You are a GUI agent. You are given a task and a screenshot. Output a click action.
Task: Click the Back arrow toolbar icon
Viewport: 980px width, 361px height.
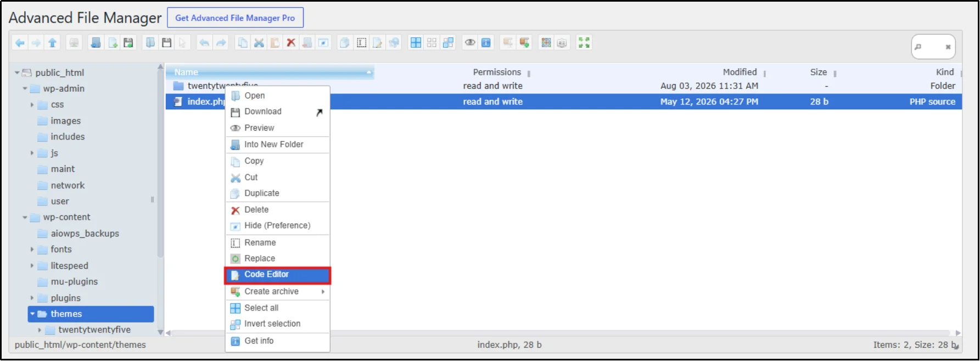click(x=20, y=43)
